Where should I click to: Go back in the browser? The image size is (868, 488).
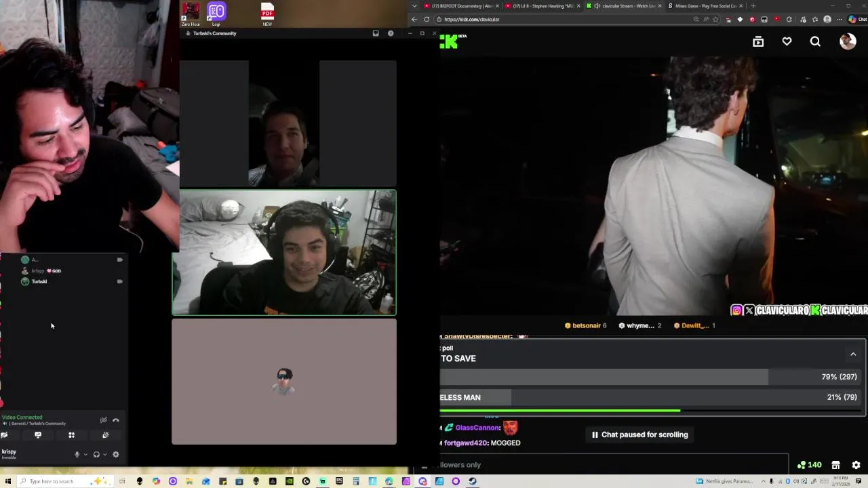coord(414,19)
